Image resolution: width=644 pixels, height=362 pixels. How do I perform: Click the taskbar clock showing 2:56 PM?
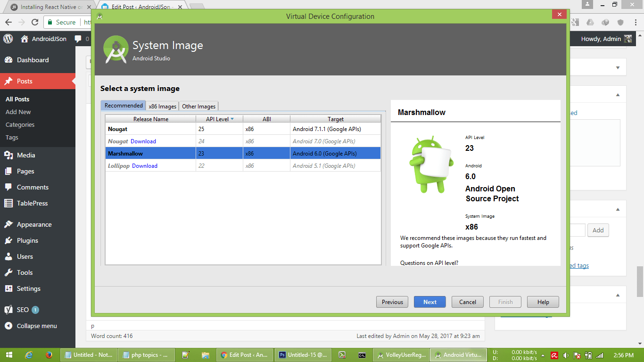[x=623, y=355]
